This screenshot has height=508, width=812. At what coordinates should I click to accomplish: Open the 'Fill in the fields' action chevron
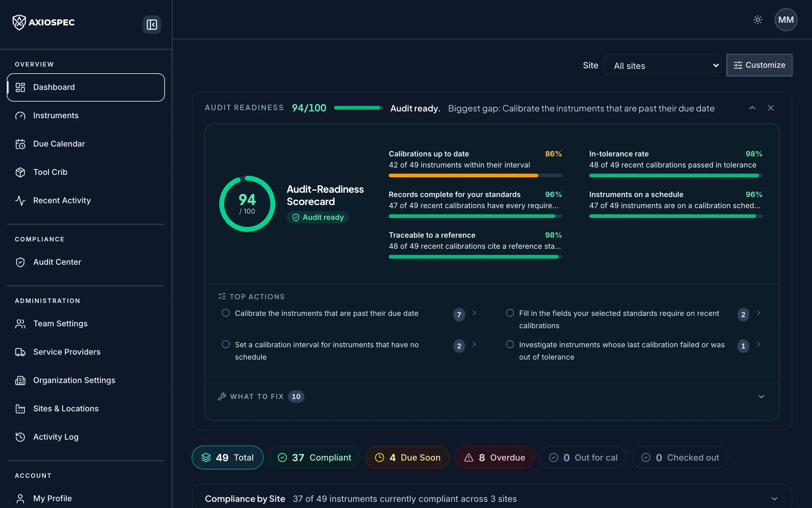point(758,313)
